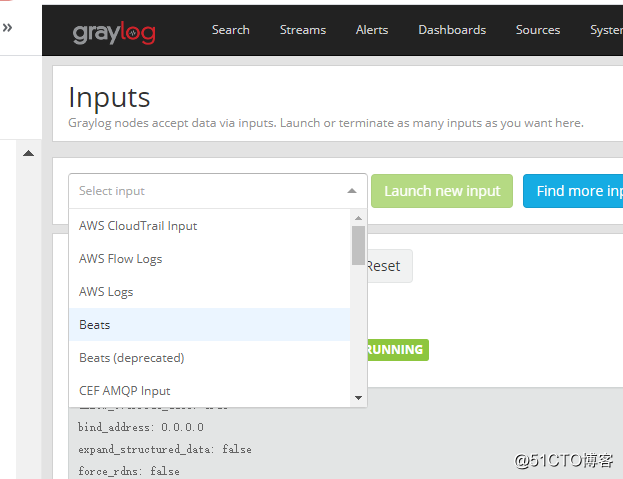Click the dropdown list scrollbar thumb
The height and width of the screenshot is (479, 623).
point(358,245)
